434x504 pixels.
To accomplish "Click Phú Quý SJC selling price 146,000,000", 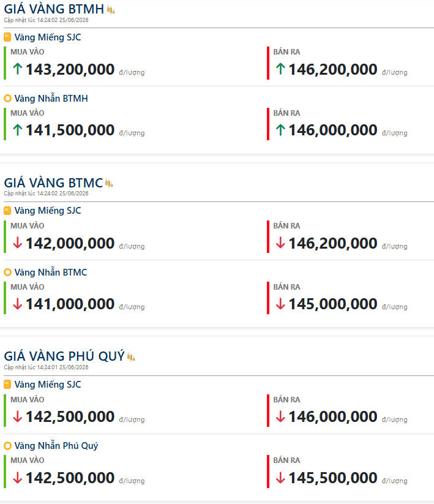I will 333,417.
